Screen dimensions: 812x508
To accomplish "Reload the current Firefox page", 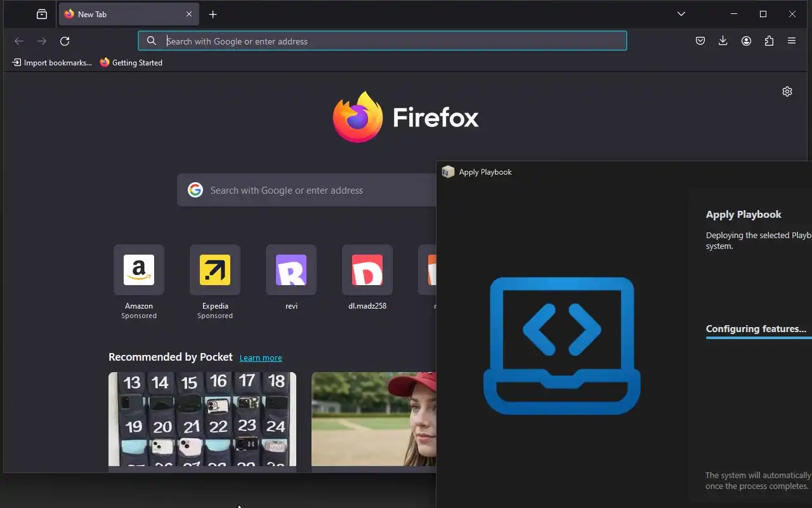I will pyautogui.click(x=65, y=41).
